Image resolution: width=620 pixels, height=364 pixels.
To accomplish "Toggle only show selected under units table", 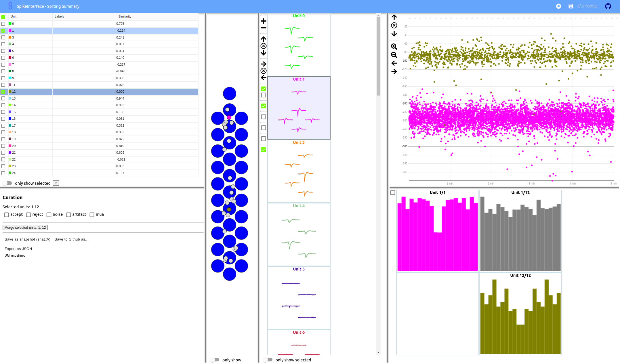I will coord(7,183).
